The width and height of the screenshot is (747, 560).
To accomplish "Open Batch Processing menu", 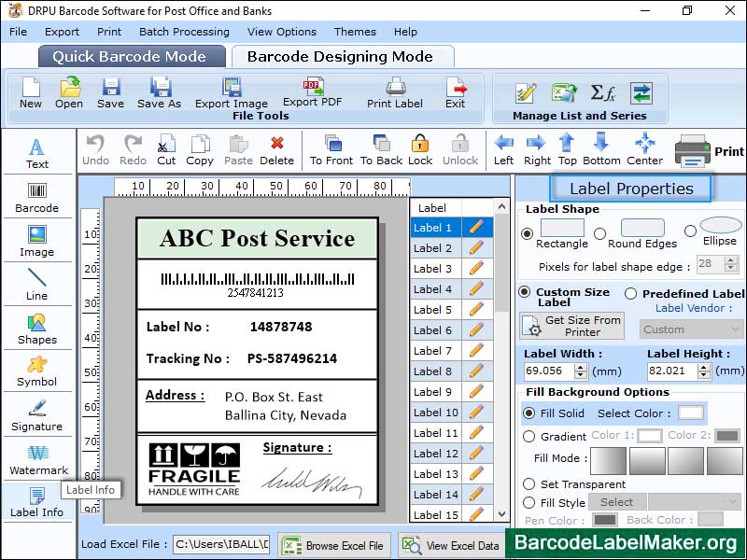I will (x=184, y=32).
